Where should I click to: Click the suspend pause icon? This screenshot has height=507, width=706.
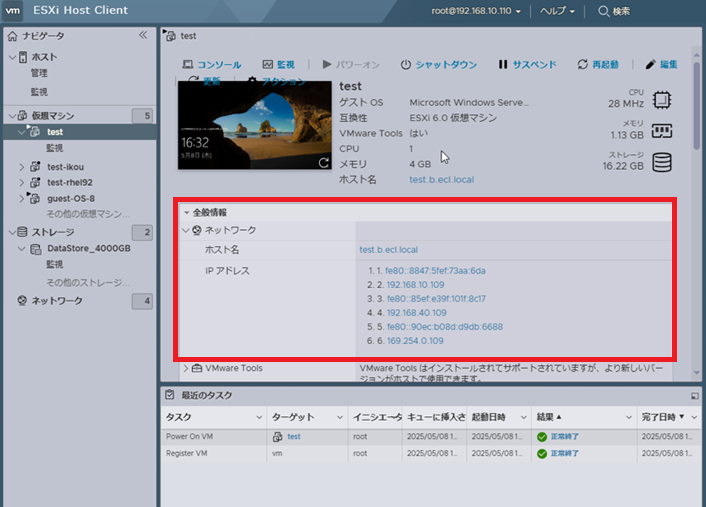(503, 65)
